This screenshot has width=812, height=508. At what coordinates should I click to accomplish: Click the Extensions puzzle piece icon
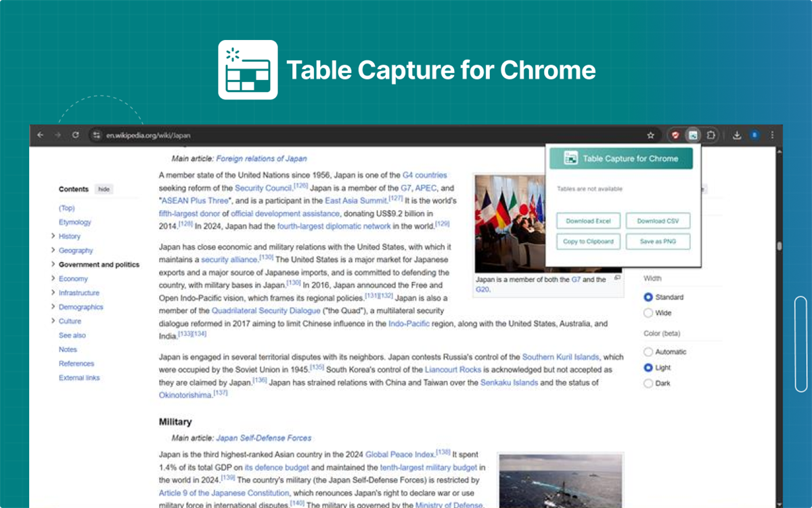pyautogui.click(x=711, y=135)
